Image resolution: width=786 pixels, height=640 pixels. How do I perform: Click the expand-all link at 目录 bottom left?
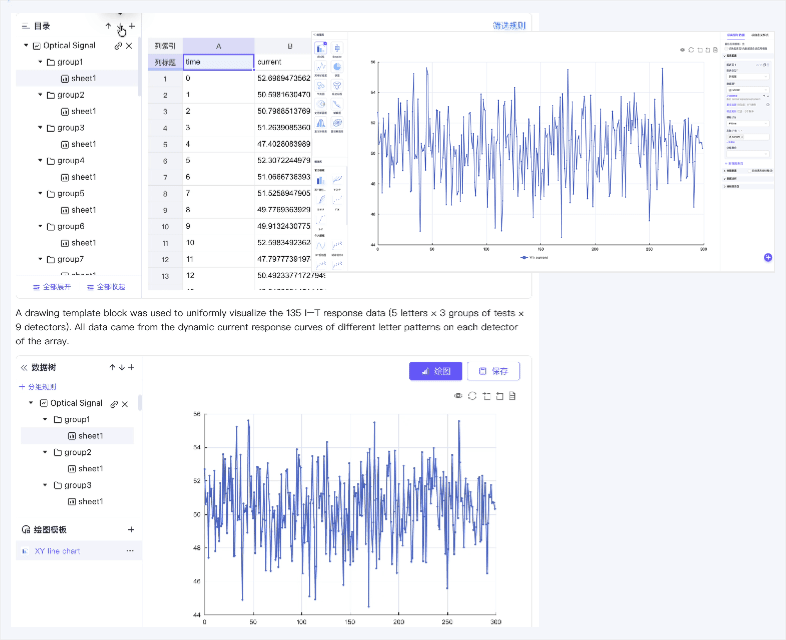[x=52, y=287]
